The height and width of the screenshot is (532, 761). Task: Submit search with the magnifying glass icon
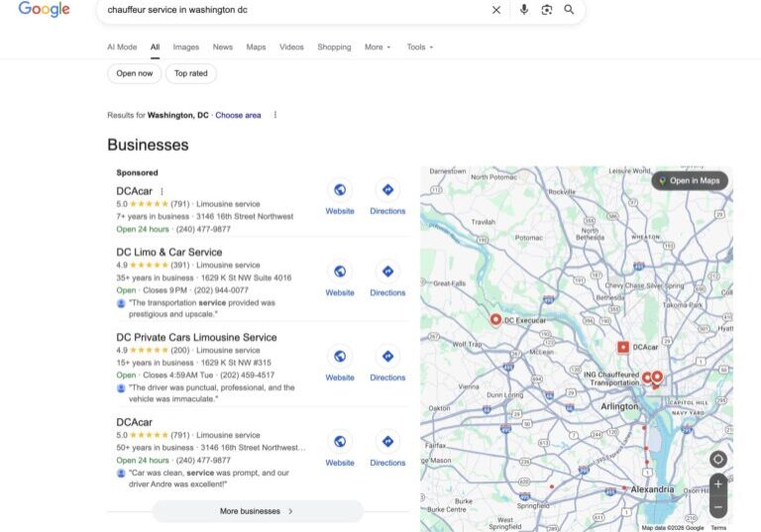[569, 10]
